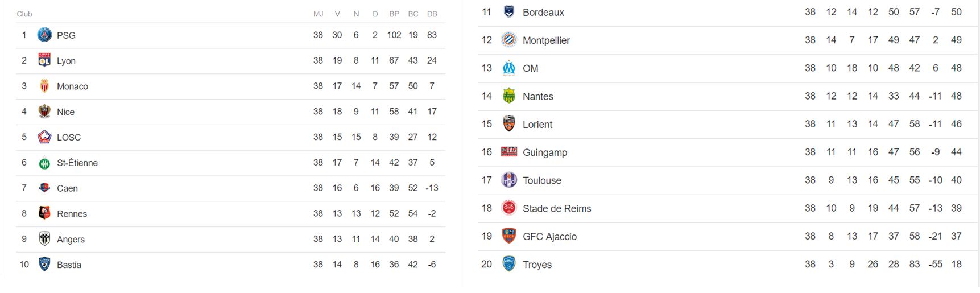Click the Montpellier team name

point(546,40)
